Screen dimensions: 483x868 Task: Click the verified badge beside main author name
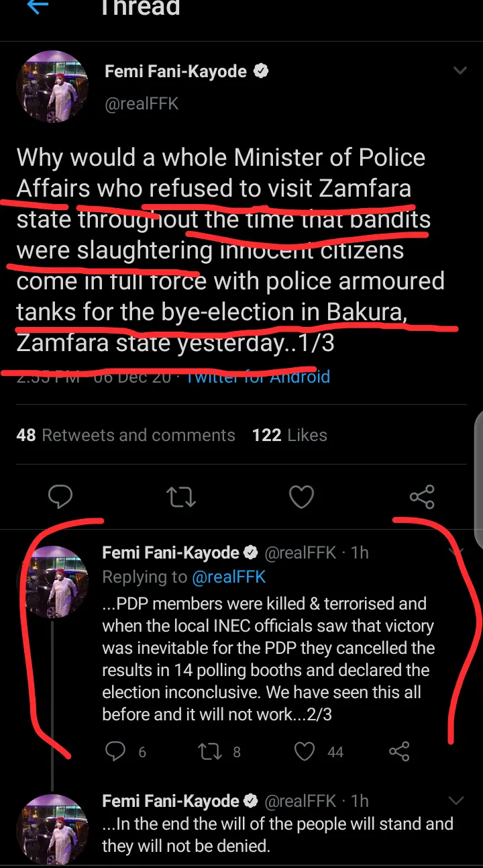(262, 71)
